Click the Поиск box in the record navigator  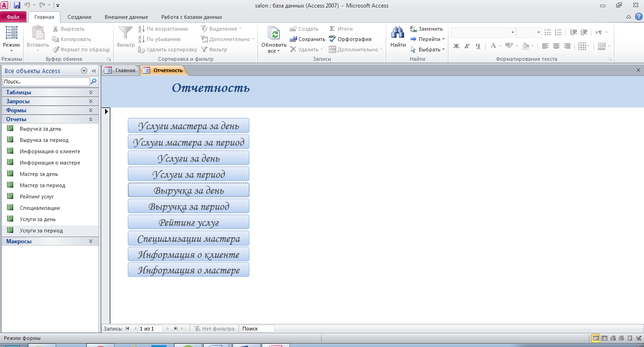(257, 329)
